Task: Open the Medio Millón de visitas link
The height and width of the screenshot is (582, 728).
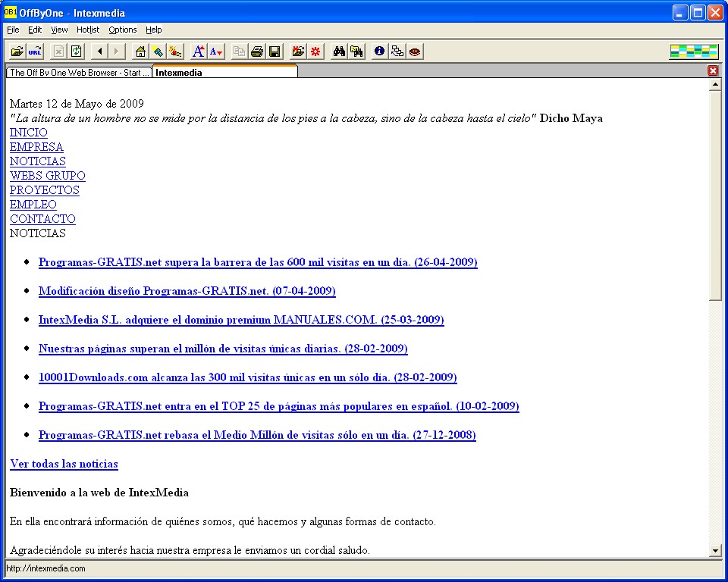Action: click(257, 435)
